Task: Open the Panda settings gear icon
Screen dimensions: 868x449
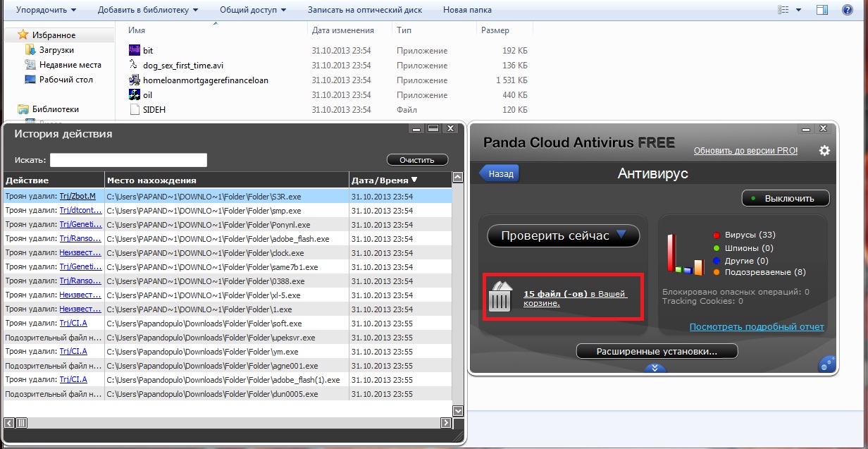Action: pos(824,151)
